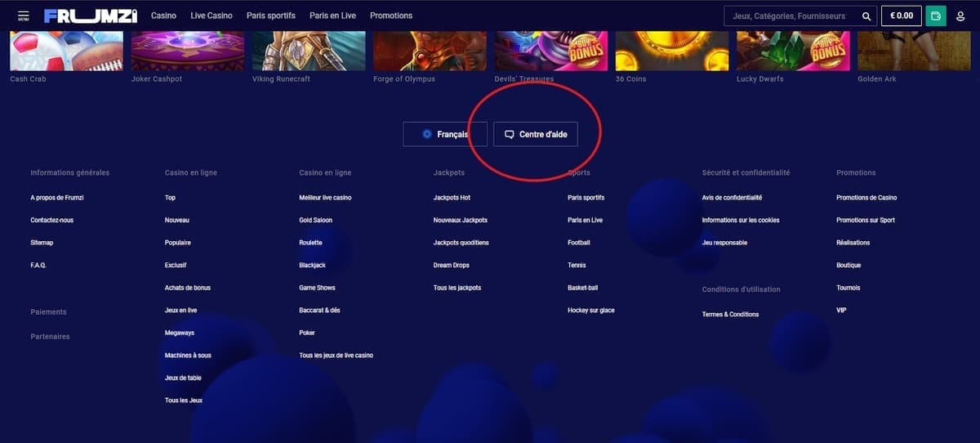Open the green wallet deposit icon

click(936, 16)
